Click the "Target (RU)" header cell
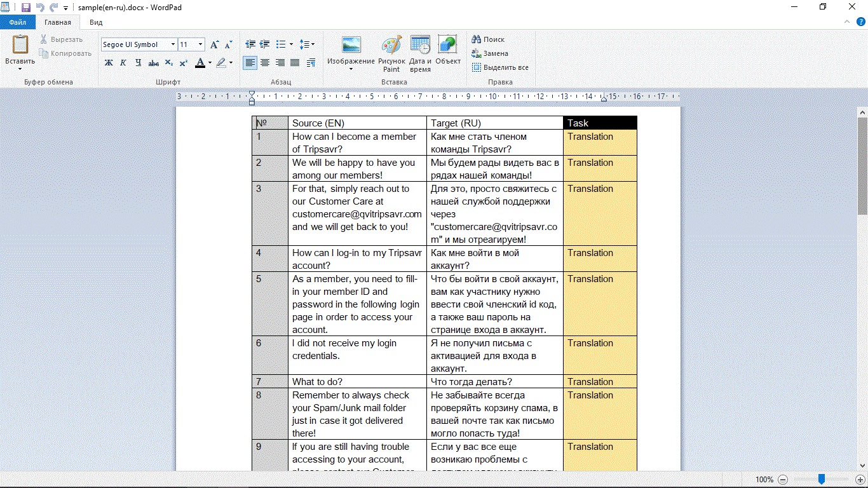The image size is (868, 488). point(495,123)
